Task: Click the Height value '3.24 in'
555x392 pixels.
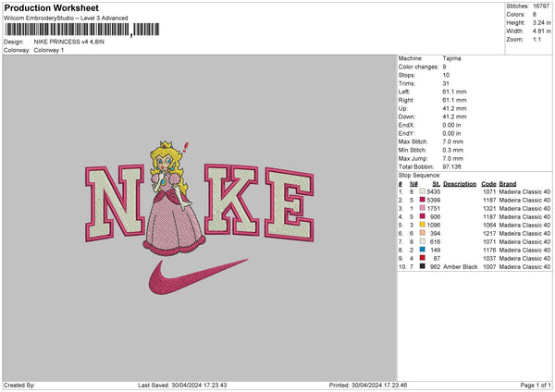Action: click(541, 22)
